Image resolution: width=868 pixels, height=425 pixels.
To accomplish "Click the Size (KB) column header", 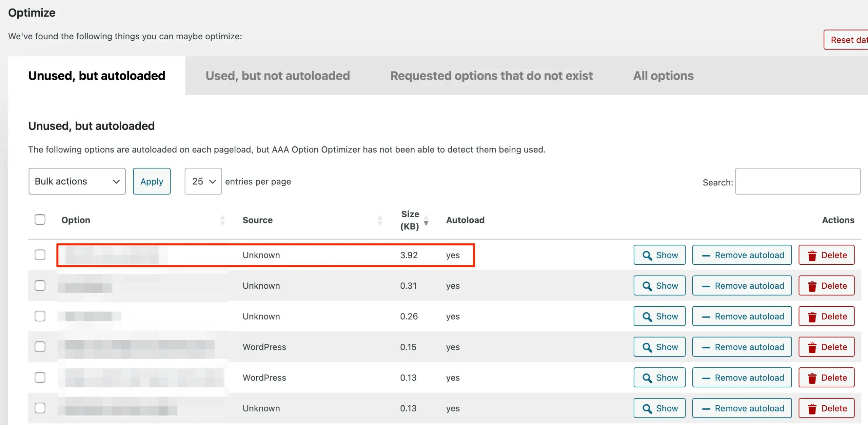I will click(x=410, y=220).
